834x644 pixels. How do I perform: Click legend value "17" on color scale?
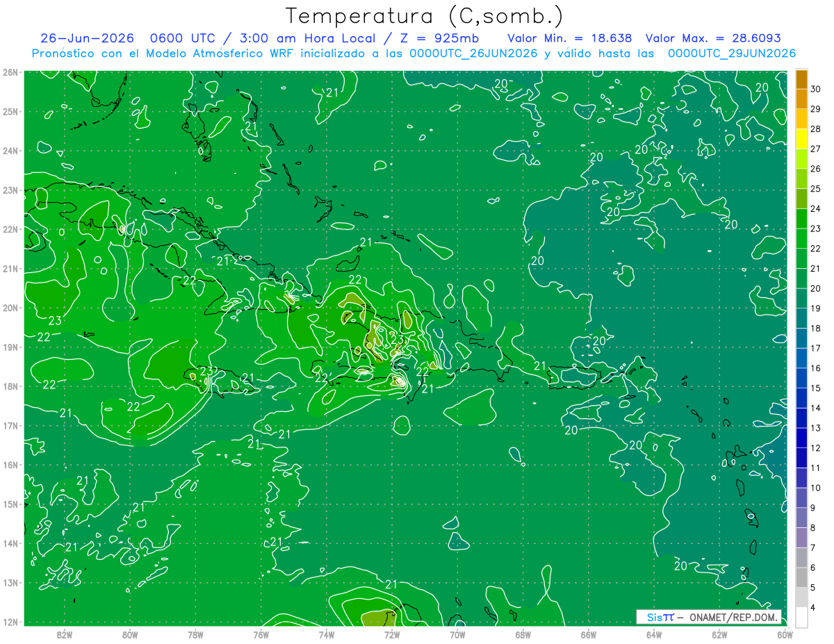click(x=816, y=348)
